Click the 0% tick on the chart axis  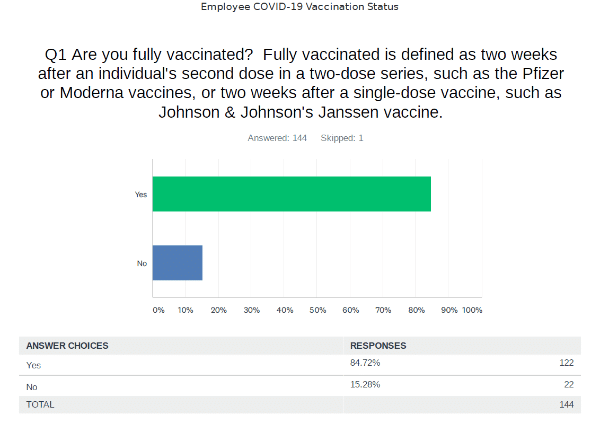click(x=158, y=310)
